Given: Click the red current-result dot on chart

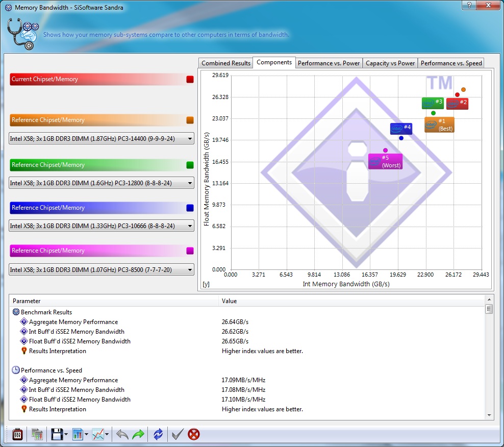Looking at the screenshot, I should click(457, 95).
